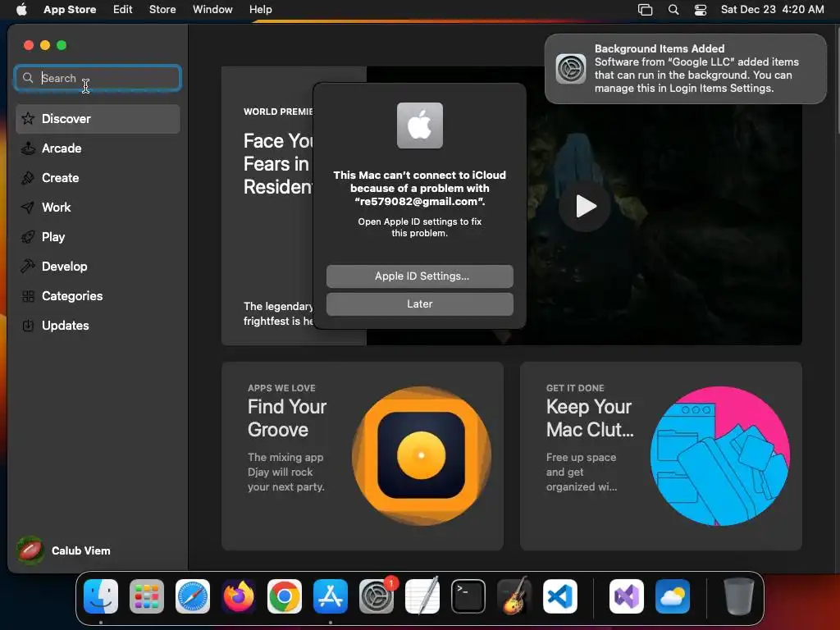Select the Develop category
This screenshot has height=630, width=840.
[x=98, y=267]
